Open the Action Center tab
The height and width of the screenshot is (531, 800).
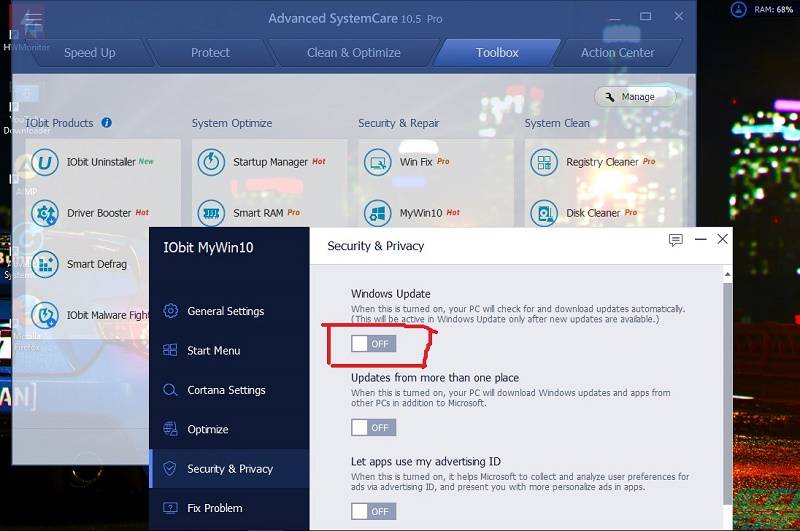617,53
